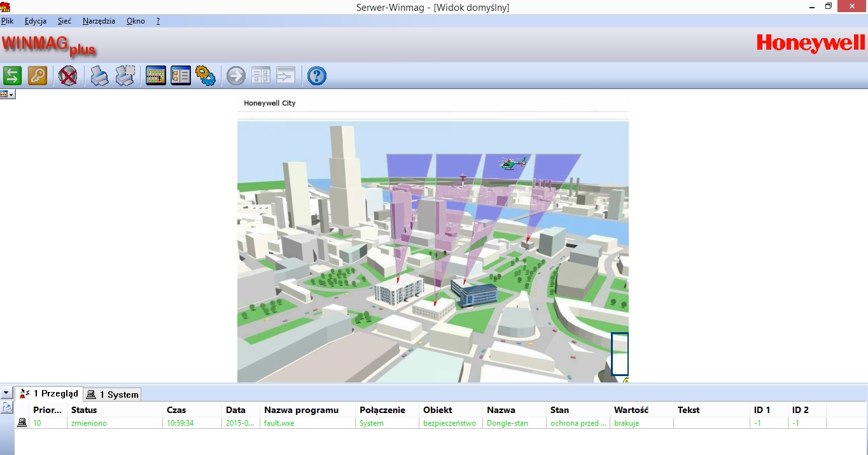This screenshot has width=868, height=455.
Task: Click the refresh icon beside the event list
Action: pyautogui.click(x=6, y=408)
